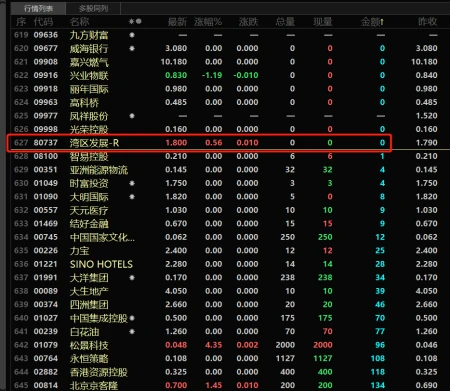Click the 0.56 change percent for 湾区发展-R

pos(214,143)
